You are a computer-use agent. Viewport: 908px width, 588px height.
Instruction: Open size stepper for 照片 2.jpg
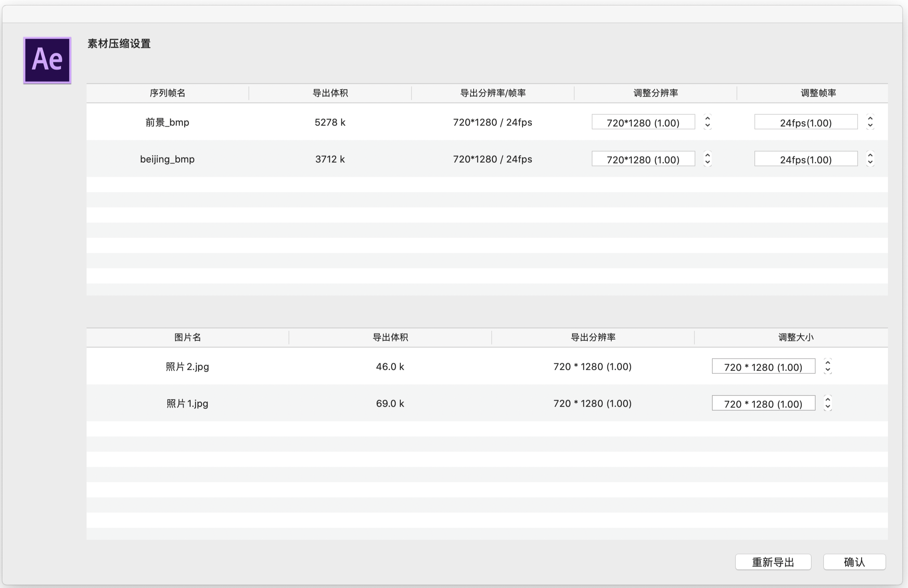(x=827, y=366)
